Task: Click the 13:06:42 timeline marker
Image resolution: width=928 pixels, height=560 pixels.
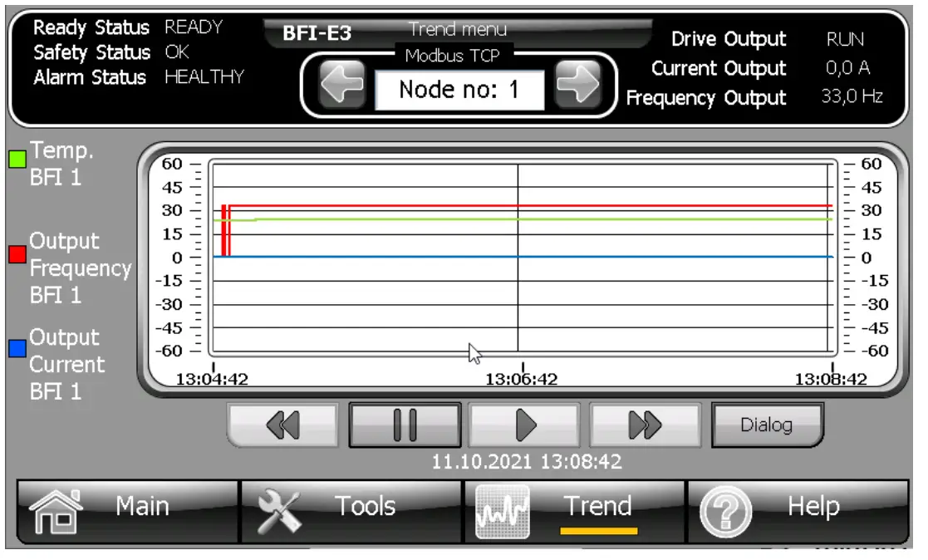Action: (x=522, y=380)
